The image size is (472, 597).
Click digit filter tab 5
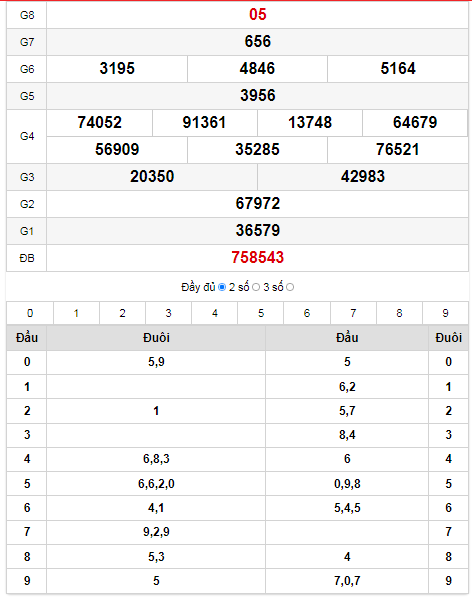click(x=261, y=313)
